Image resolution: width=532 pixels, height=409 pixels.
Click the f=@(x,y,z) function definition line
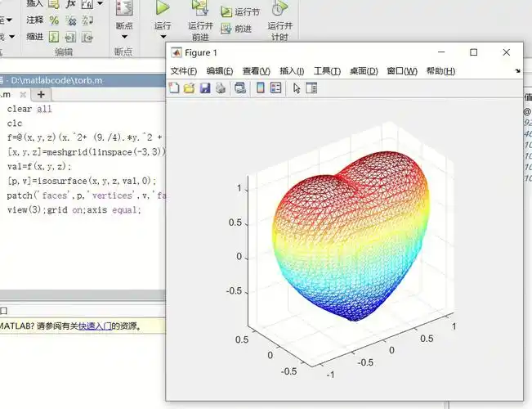click(85, 137)
